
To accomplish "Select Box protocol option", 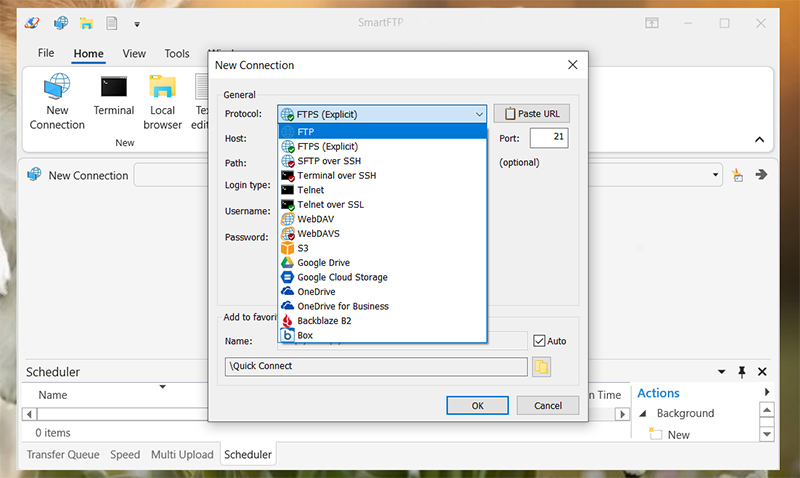I will (x=383, y=335).
